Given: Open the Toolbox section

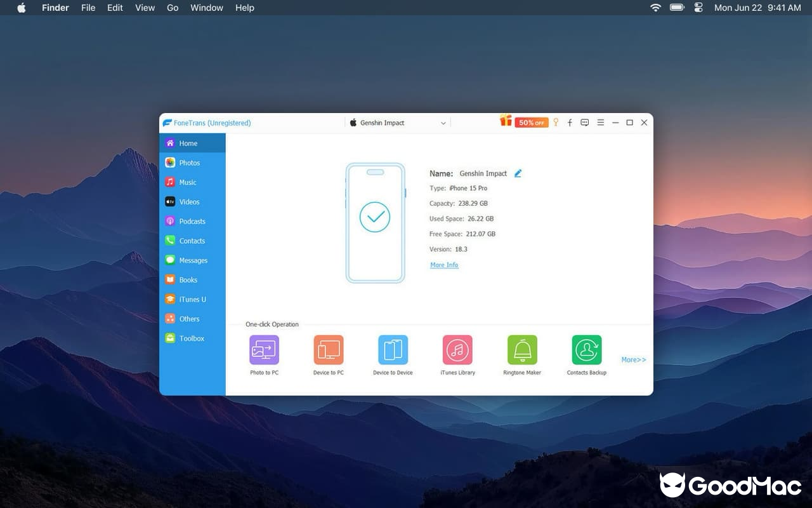Looking at the screenshot, I should [192, 338].
